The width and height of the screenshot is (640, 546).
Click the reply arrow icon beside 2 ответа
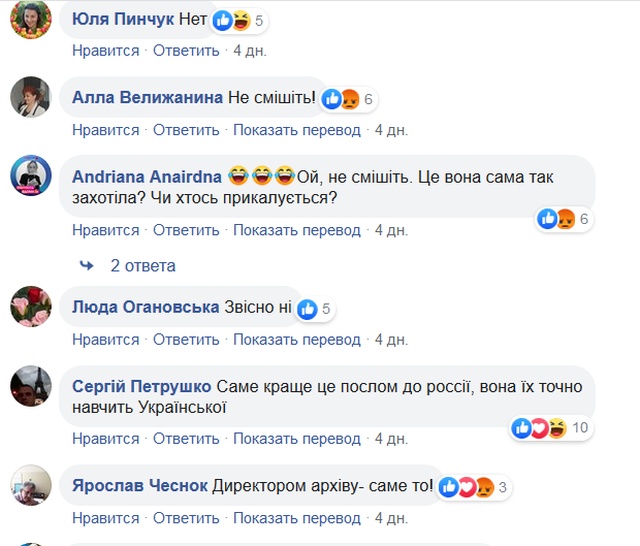pos(87,266)
